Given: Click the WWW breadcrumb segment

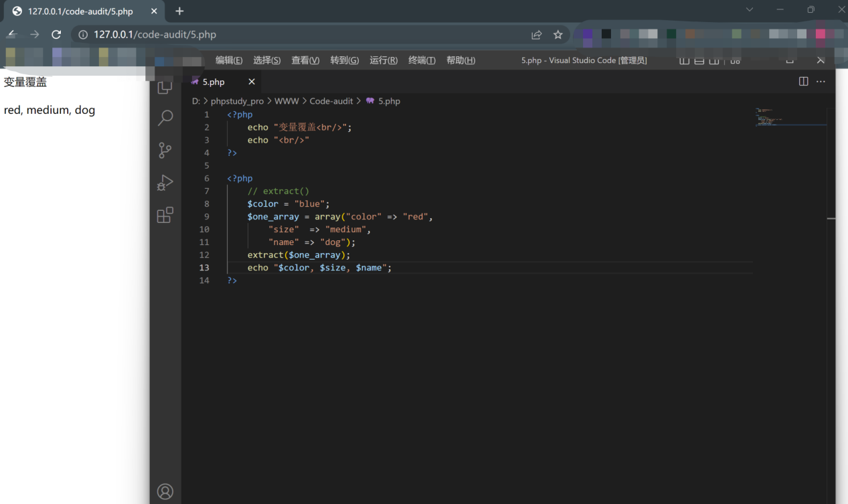Looking at the screenshot, I should pos(286,101).
